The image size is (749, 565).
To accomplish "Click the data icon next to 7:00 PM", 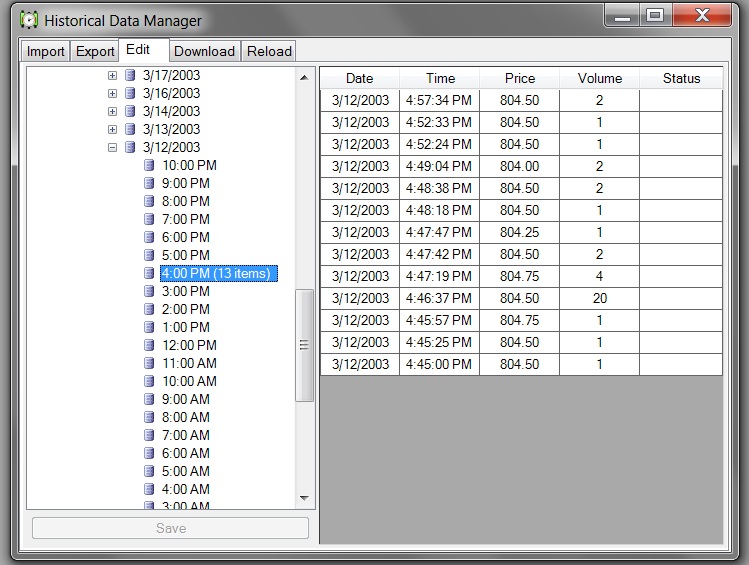I will coord(149,219).
